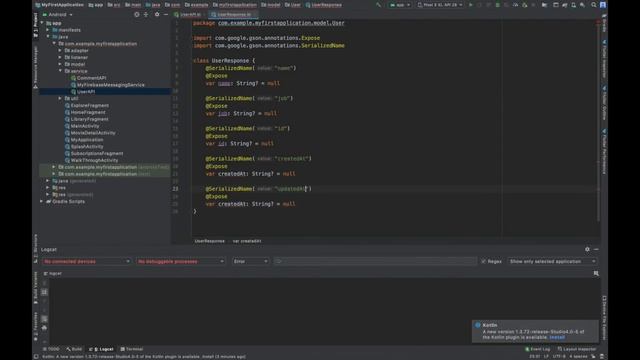Open Show only selected application dropdown
Viewport: 640px width, 360px height.
[552, 261]
